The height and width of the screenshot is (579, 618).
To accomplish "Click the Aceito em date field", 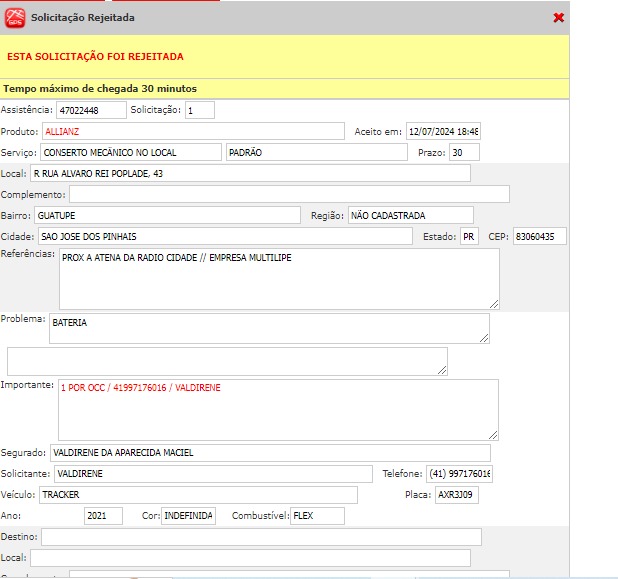I will click(x=442, y=131).
